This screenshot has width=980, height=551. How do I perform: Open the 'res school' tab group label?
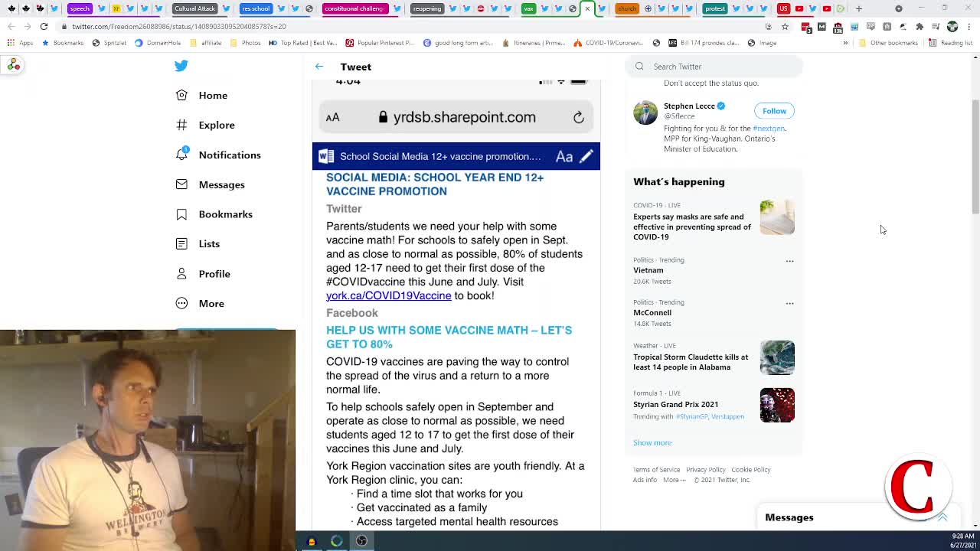coord(256,8)
